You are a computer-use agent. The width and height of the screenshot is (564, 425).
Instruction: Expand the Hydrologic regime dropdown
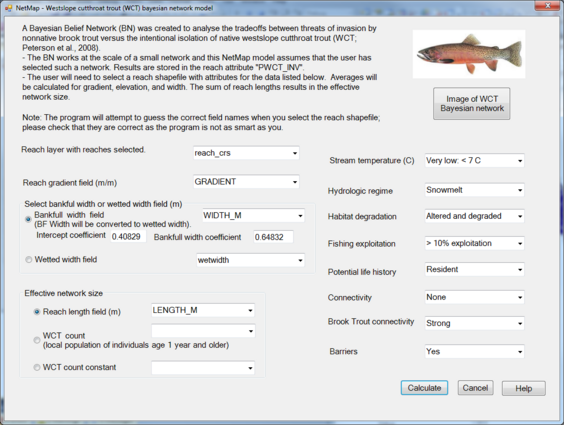click(474, 190)
